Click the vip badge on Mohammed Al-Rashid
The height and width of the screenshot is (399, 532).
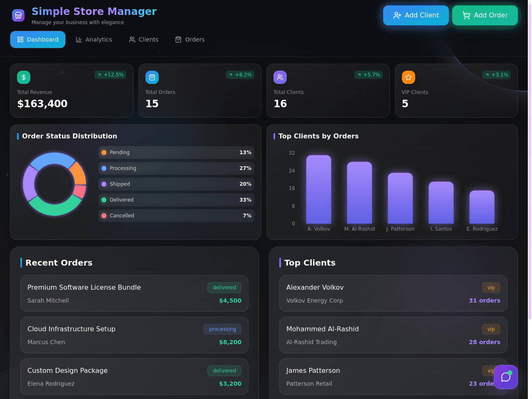(491, 329)
